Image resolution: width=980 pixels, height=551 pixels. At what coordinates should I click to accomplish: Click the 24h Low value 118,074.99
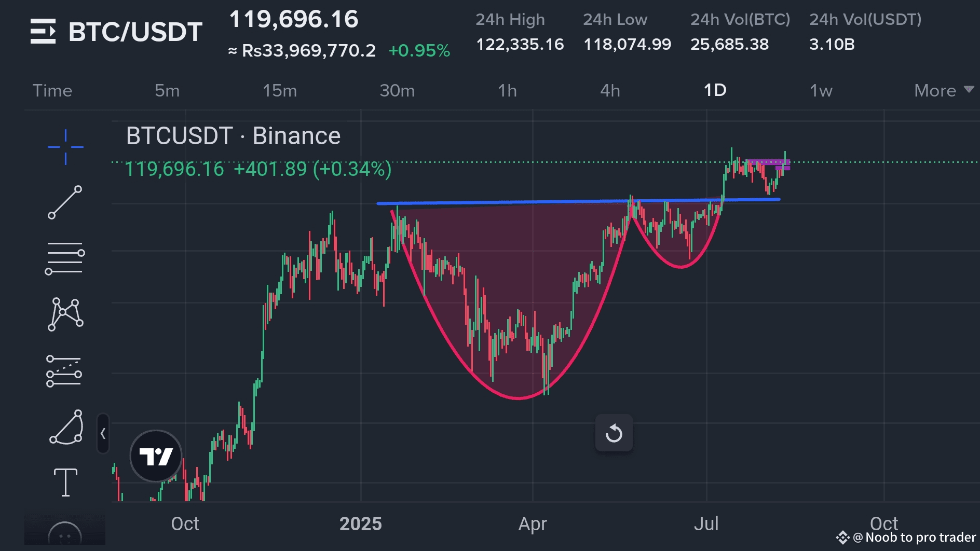627,44
